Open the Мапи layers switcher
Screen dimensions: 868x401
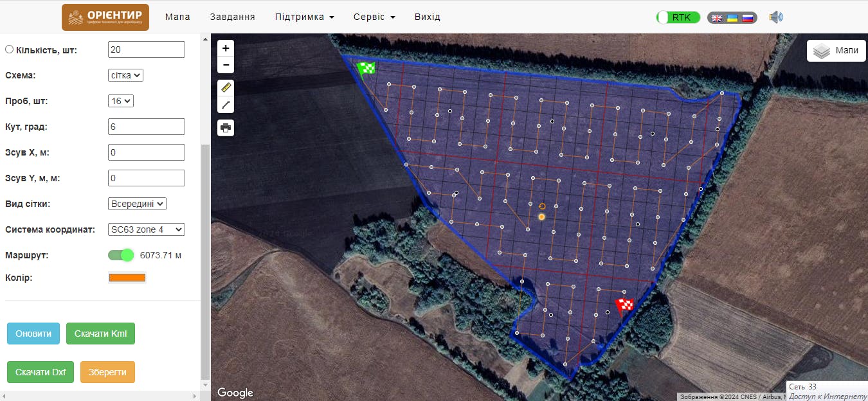(836, 51)
